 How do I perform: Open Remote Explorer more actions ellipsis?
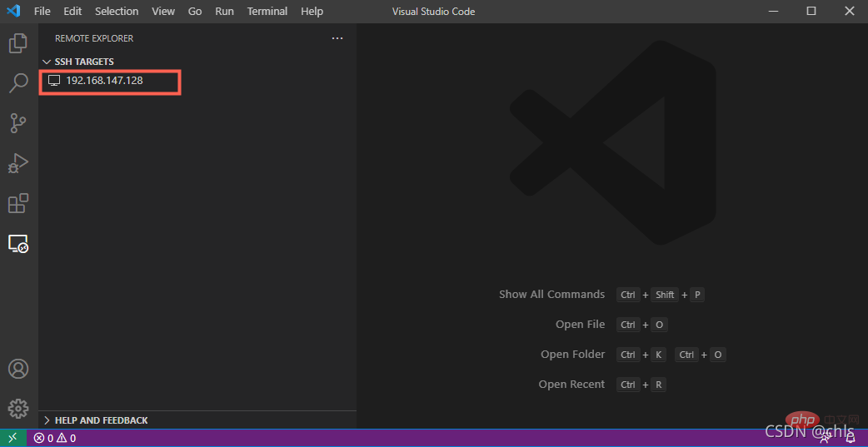337,38
